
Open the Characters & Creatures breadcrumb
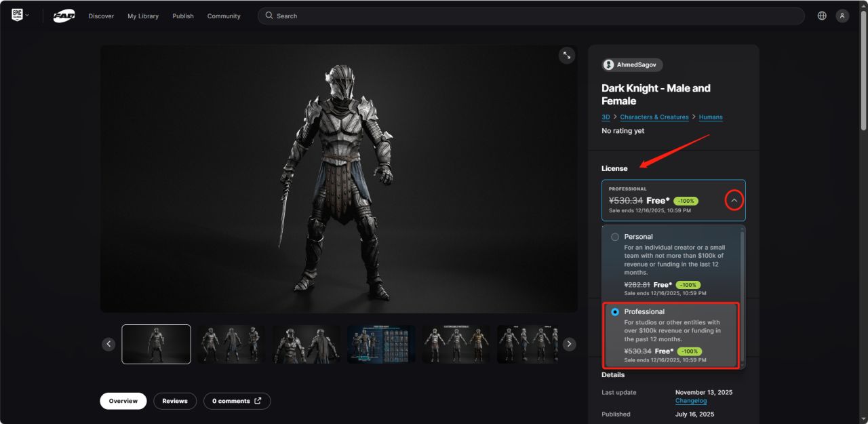pos(654,117)
